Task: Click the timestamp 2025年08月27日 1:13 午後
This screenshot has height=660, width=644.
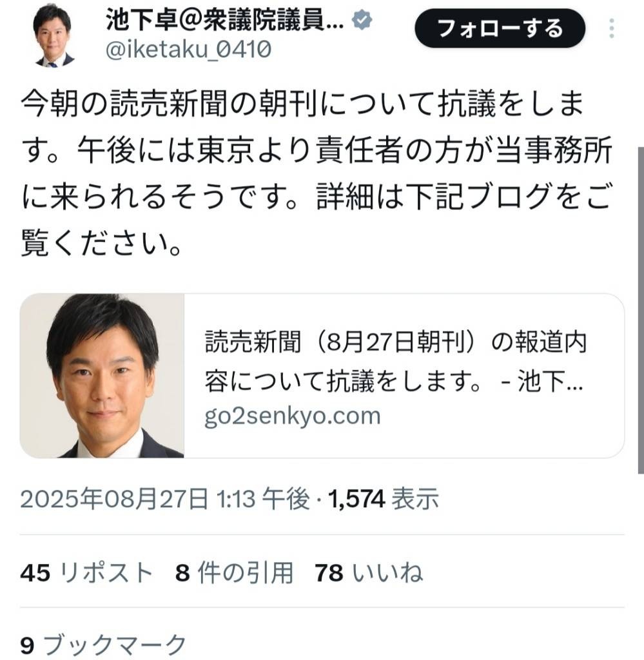Action: tap(165, 499)
